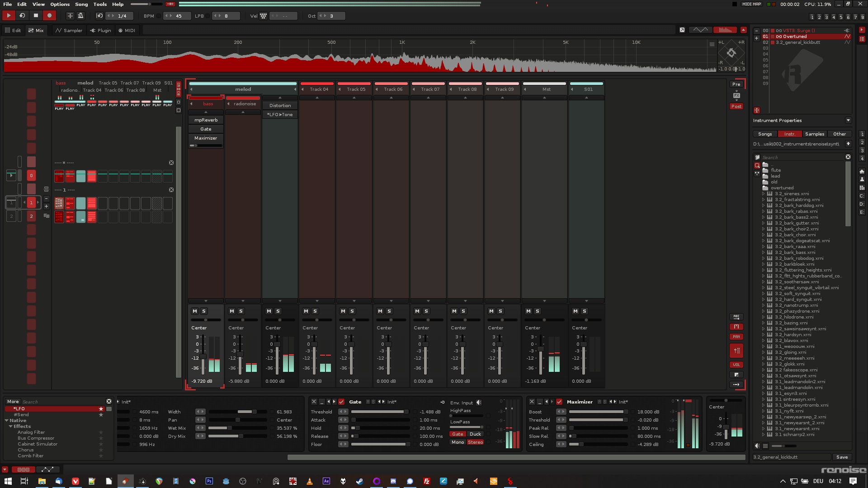Click the loop pattern playback button
Image resolution: width=868 pixels, height=488 pixels.
click(x=22, y=16)
